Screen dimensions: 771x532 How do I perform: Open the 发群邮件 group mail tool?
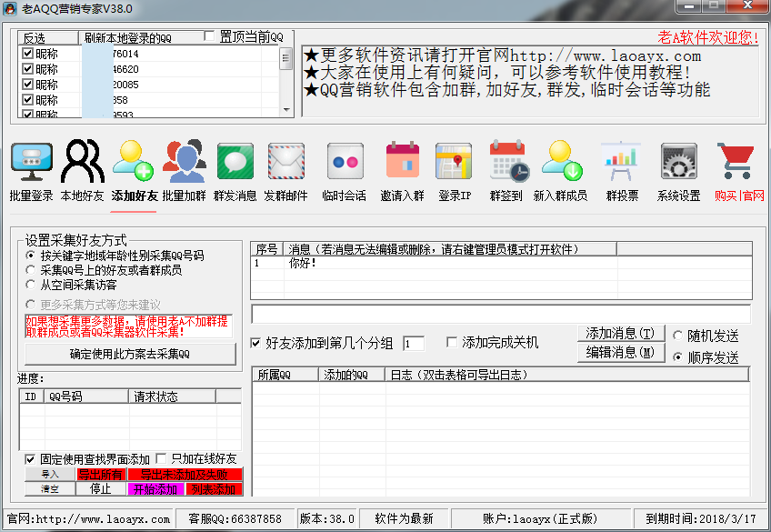285,171
